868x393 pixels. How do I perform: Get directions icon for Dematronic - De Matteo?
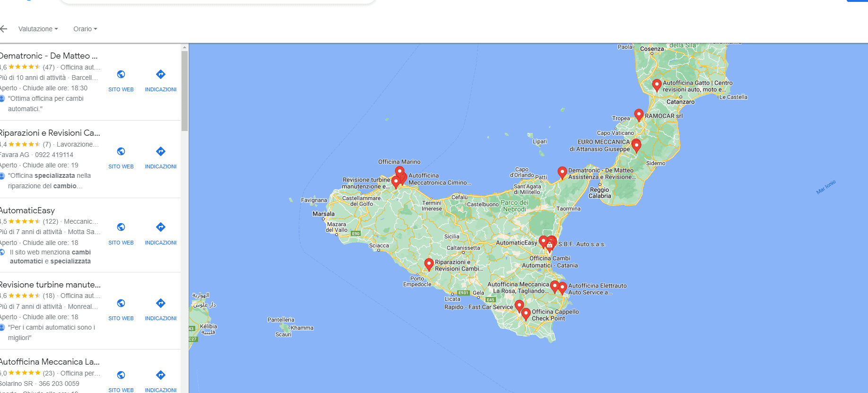161,74
